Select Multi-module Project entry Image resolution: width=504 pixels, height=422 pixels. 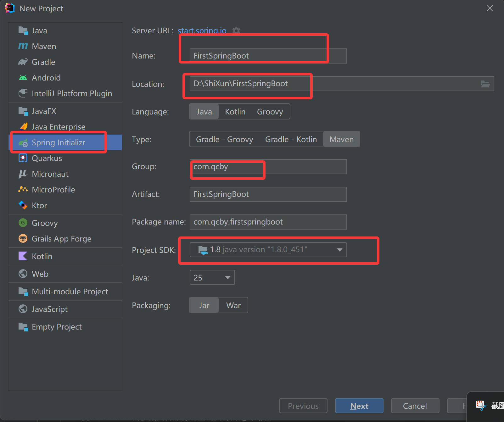65,292
